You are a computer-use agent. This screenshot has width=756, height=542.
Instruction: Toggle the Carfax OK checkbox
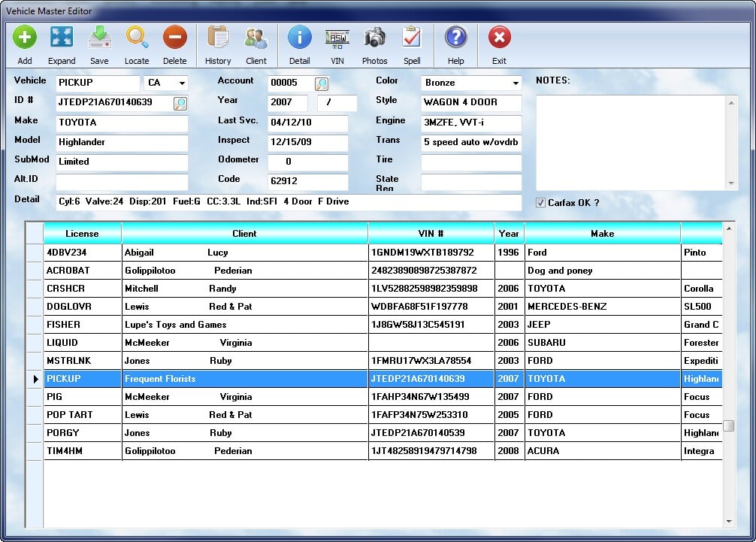(x=540, y=202)
